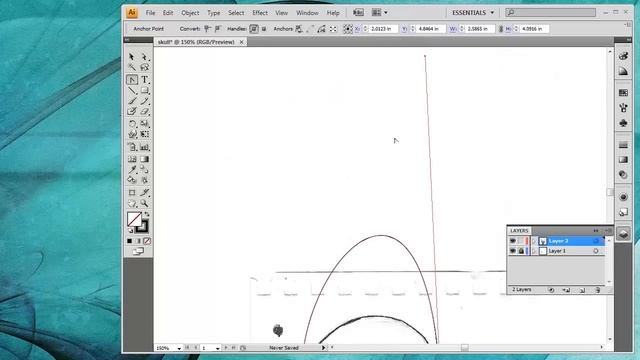Select the Gradient tool

144,159
